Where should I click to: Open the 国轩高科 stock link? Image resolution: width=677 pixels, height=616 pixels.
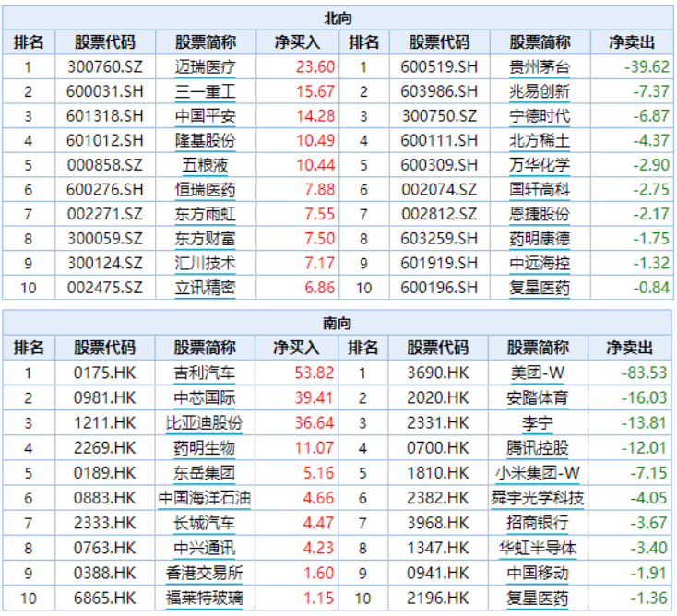[540, 190]
